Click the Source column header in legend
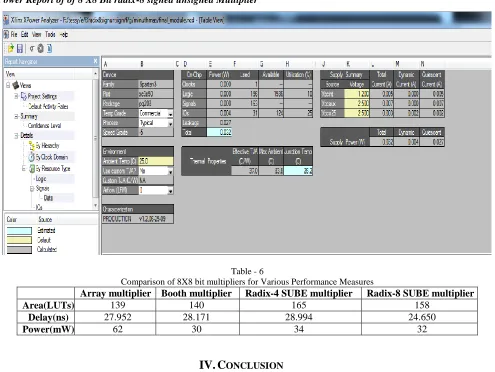 tap(45, 220)
